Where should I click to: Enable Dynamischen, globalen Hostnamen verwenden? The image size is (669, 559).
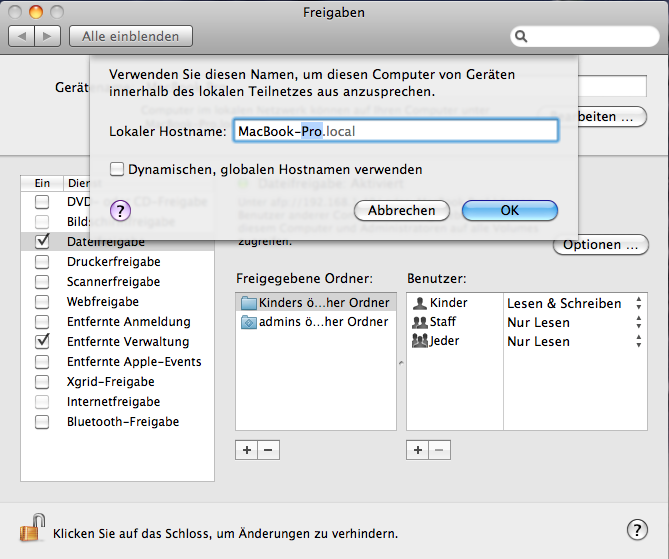pos(116,169)
